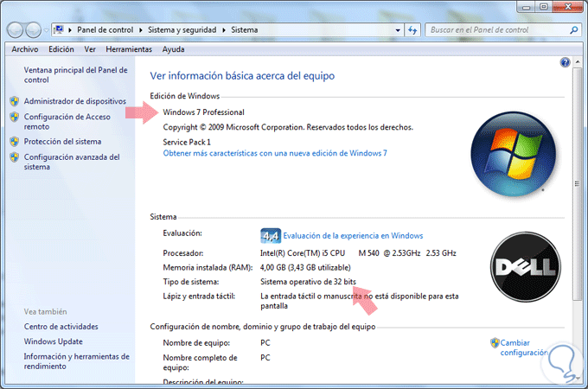Click the Dell logo image
This screenshot has width=588, height=389.
point(526,267)
